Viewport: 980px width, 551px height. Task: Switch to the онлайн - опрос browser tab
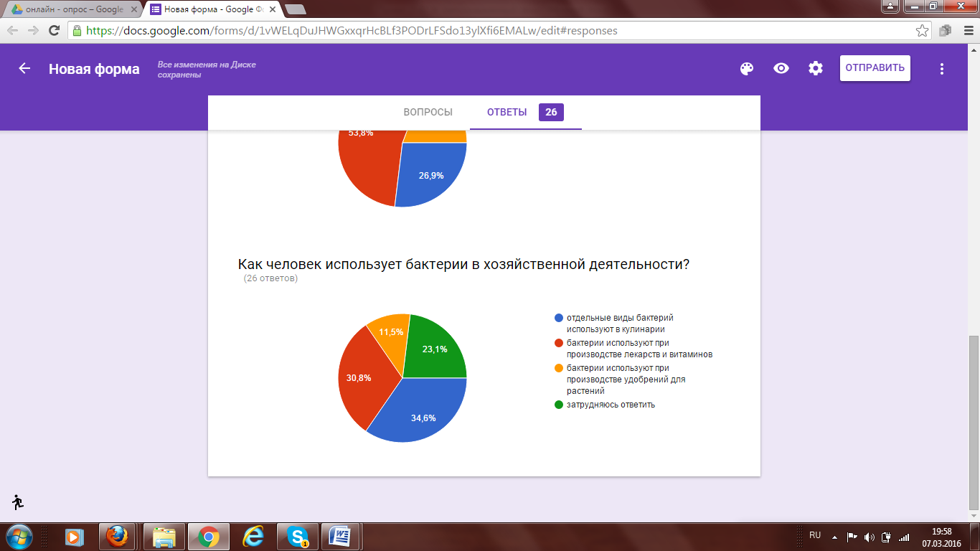tap(72, 9)
